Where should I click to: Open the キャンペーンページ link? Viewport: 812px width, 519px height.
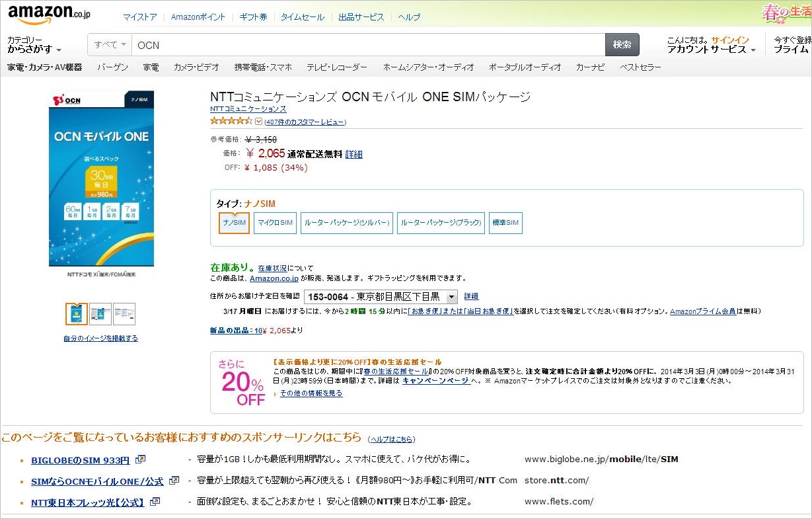pos(436,381)
